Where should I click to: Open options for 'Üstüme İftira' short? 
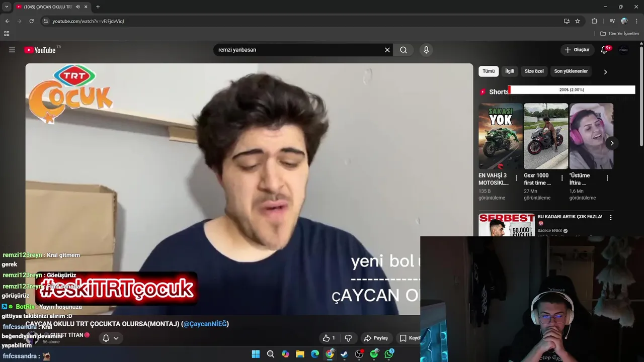607,178
